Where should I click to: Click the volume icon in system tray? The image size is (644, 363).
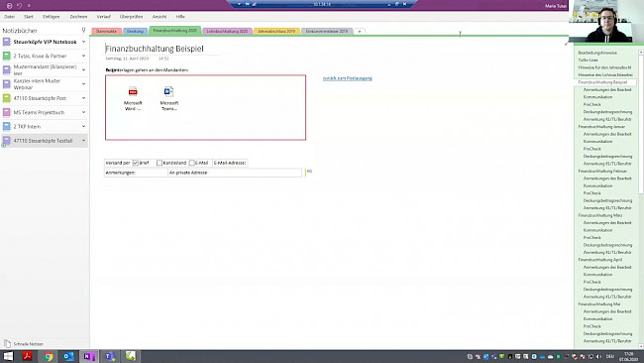tap(598, 356)
